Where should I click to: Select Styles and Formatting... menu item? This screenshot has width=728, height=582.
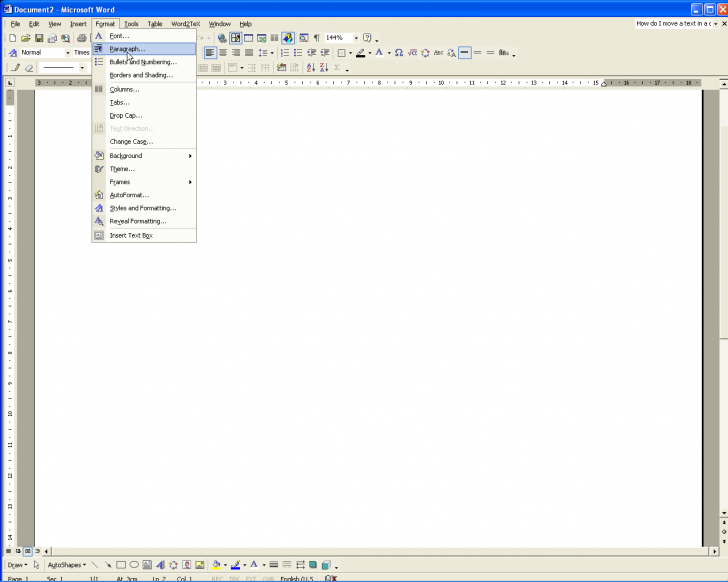click(x=144, y=208)
